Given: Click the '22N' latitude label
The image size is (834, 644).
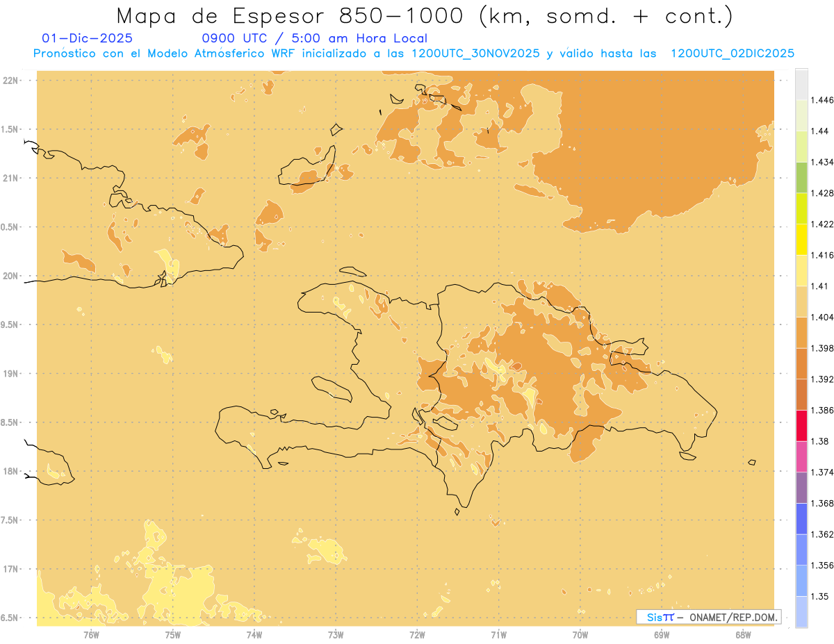Looking at the screenshot, I should click(11, 81).
